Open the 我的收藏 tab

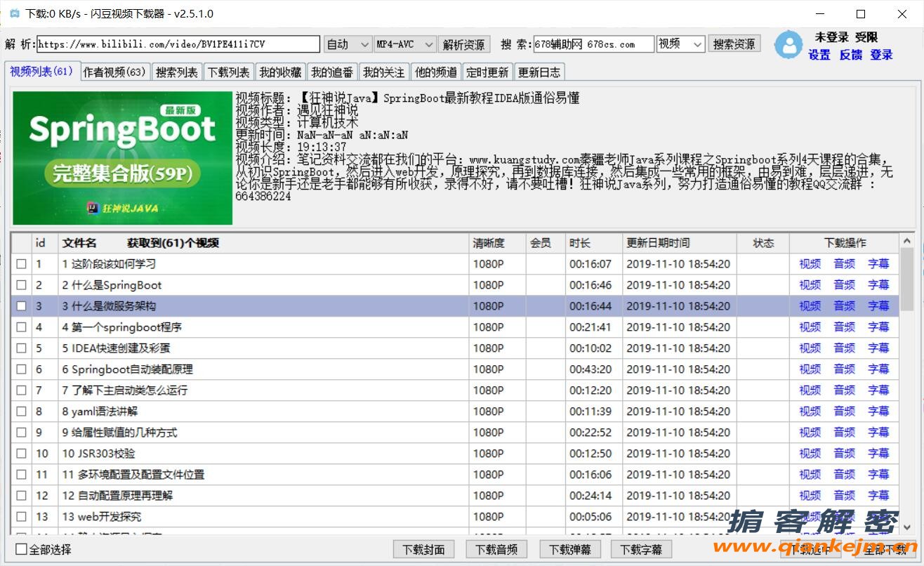279,72
